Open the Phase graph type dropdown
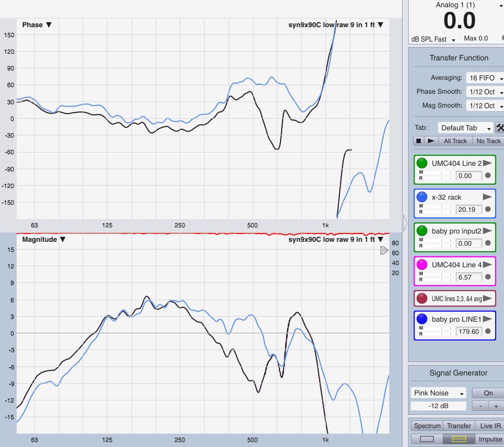504x447 pixels. pyautogui.click(x=37, y=25)
